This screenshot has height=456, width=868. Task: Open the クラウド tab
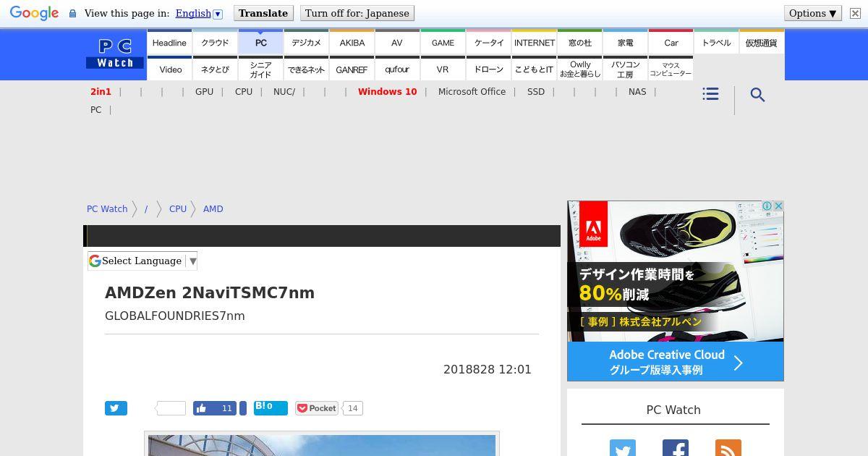215,43
